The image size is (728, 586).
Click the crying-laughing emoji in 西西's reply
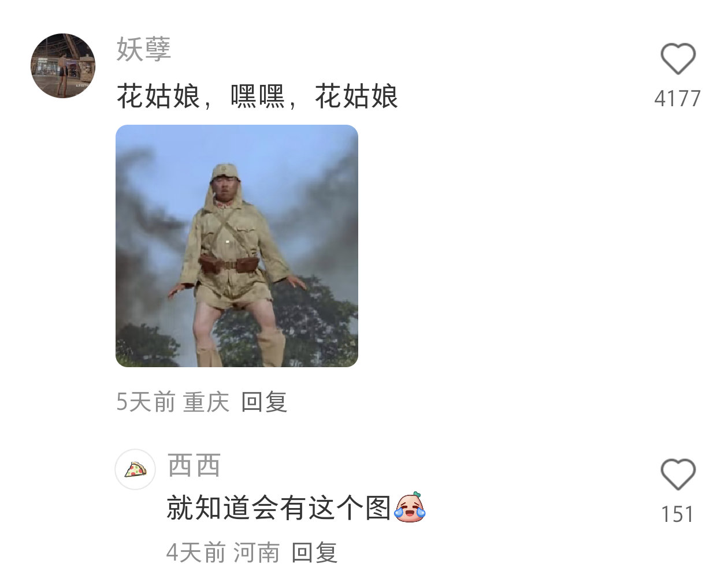(410, 507)
